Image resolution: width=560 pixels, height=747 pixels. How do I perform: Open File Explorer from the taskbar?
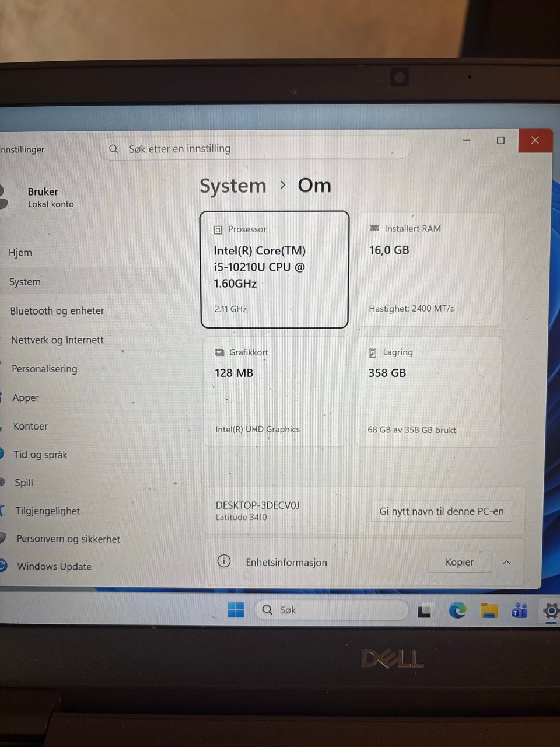click(489, 610)
